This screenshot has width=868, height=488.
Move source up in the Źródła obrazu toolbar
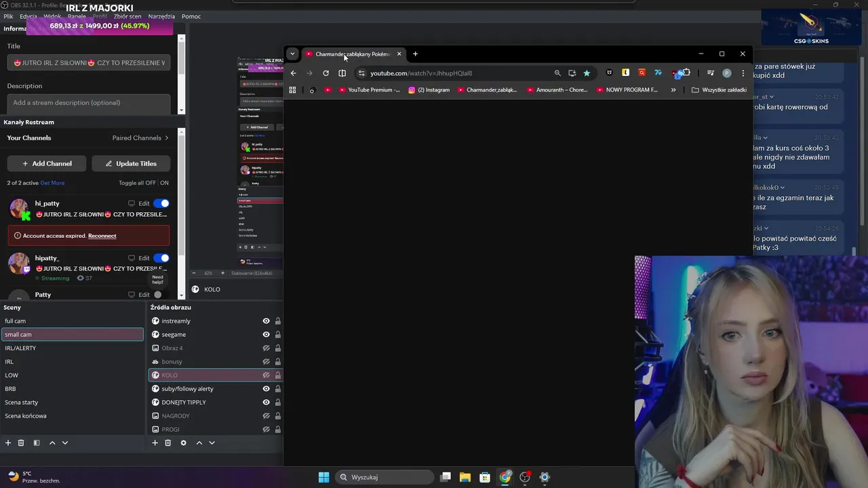click(x=199, y=443)
